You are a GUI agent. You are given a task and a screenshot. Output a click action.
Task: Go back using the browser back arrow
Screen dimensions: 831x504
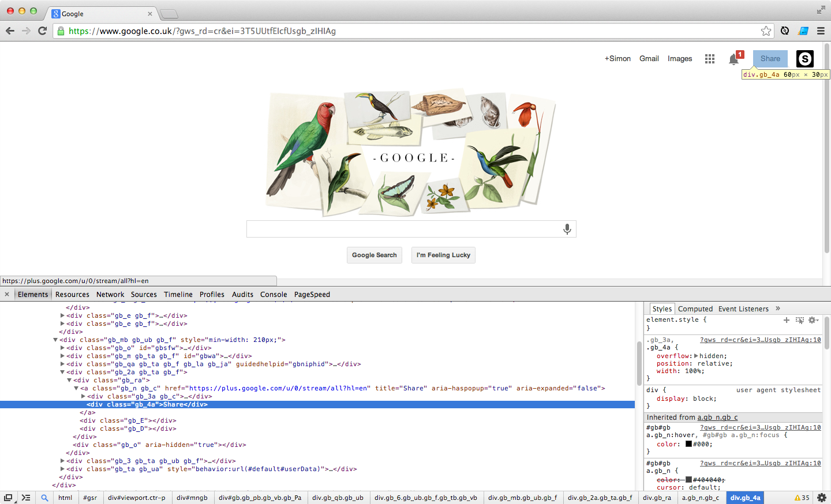click(10, 31)
